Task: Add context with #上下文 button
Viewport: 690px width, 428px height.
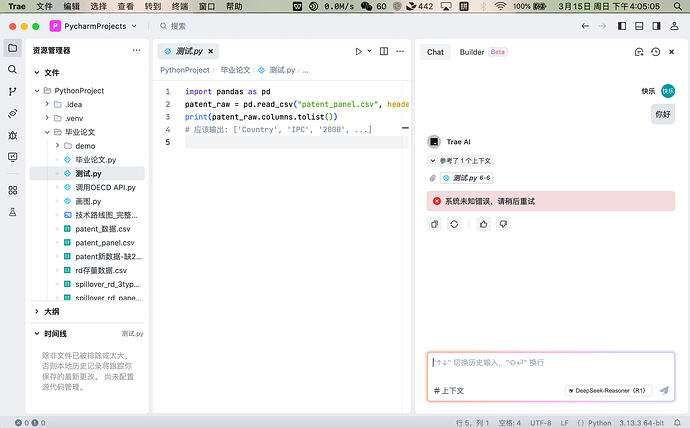Action: (x=449, y=391)
